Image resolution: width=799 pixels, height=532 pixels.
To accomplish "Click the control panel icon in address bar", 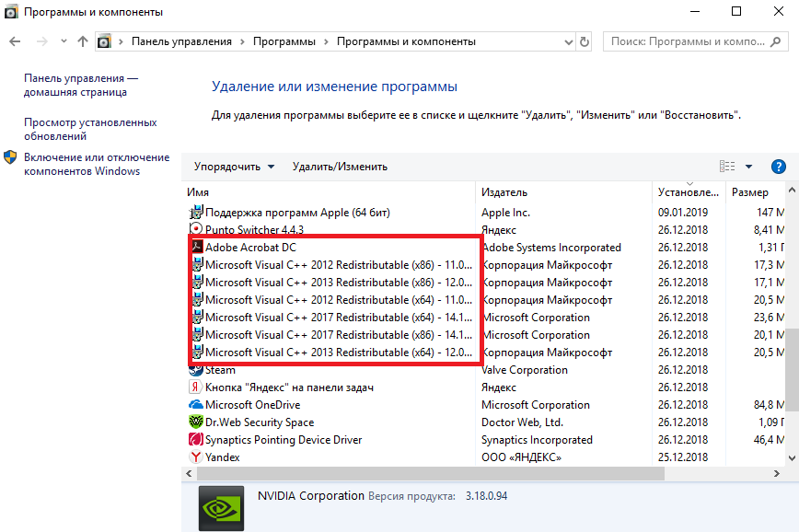I will [x=104, y=41].
